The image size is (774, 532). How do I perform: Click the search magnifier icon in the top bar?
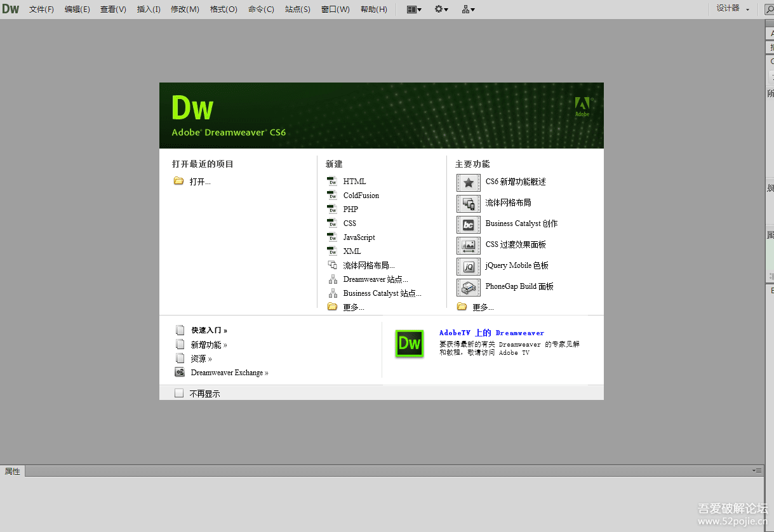[x=769, y=9]
